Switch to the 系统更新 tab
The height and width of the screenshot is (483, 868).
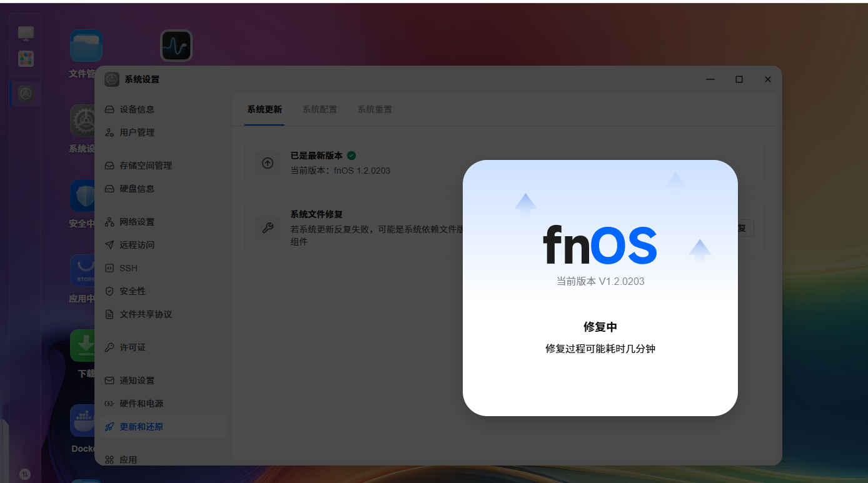(x=265, y=109)
